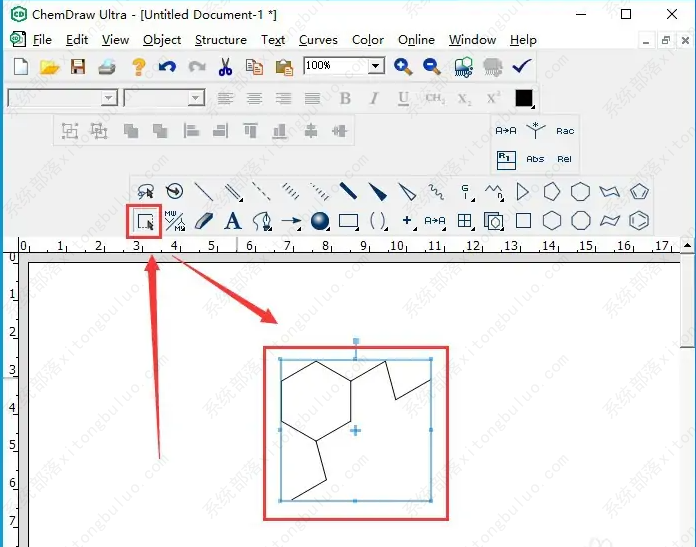Choose the Structure Perspective rotate tool

pyautogui.click(x=174, y=192)
